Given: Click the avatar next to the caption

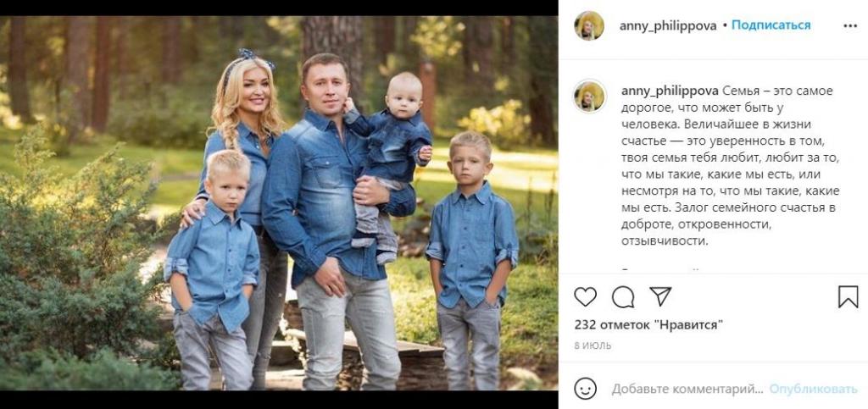Looking at the screenshot, I should [x=589, y=97].
